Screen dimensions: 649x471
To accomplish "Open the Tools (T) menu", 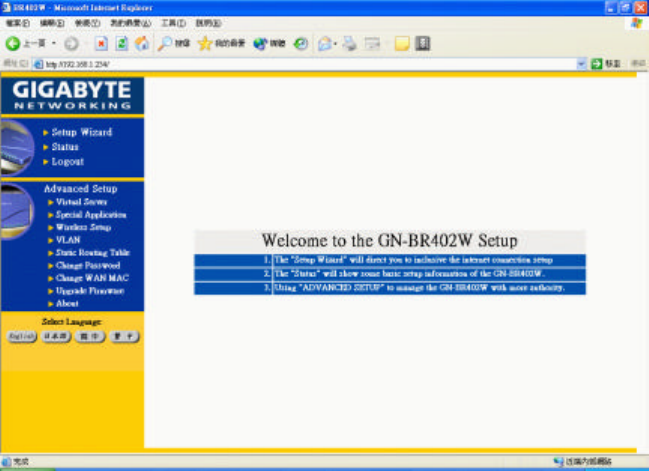I will pyautogui.click(x=173, y=23).
